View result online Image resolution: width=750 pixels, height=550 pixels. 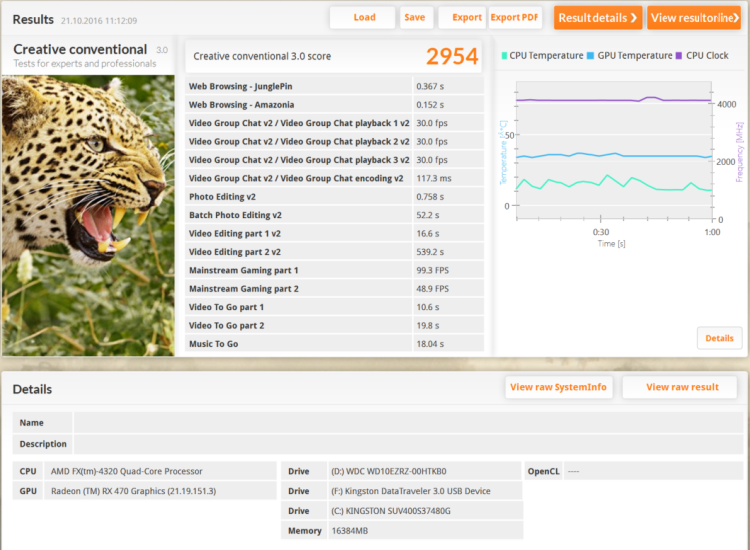[694, 18]
